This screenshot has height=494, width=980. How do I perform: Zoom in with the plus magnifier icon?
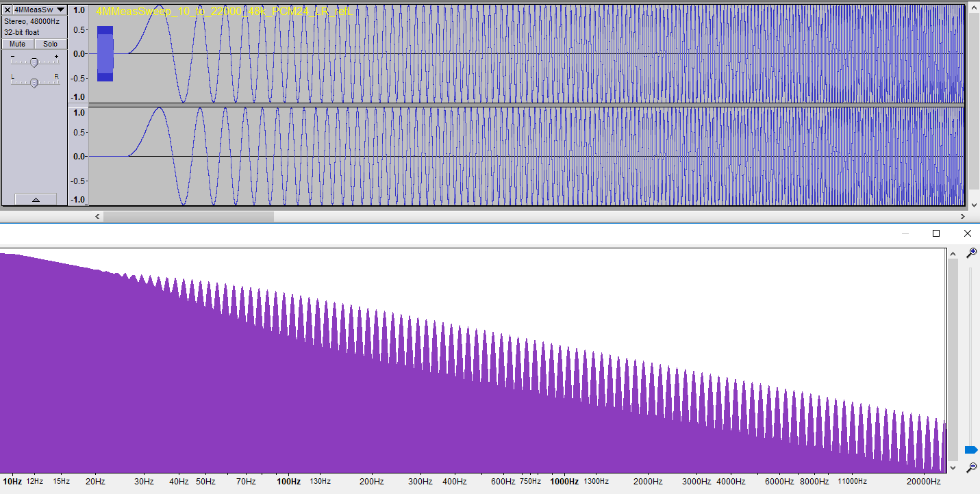coord(971,253)
